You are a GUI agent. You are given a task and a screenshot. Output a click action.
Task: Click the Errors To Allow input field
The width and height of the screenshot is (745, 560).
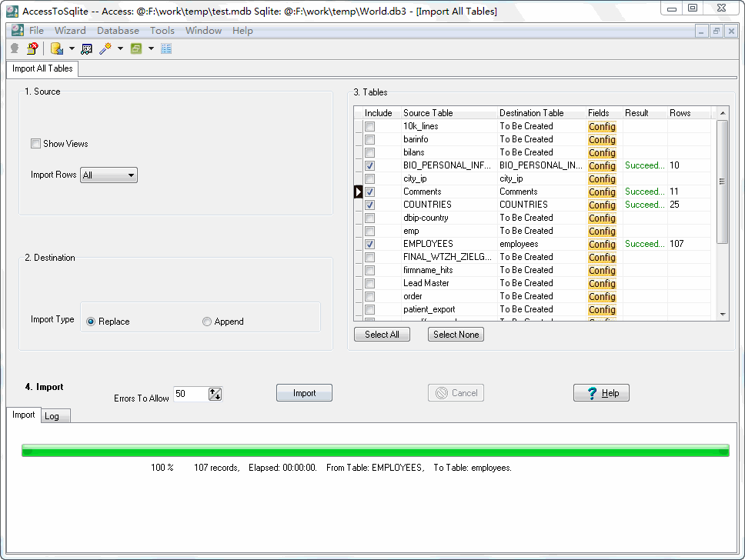click(x=191, y=394)
